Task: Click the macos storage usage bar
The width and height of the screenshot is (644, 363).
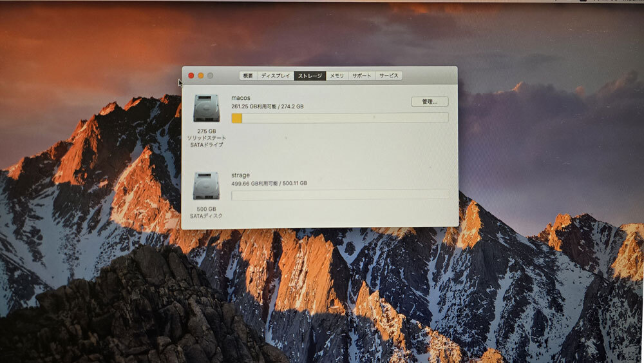Action: pyautogui.click(x=339, y=118)
